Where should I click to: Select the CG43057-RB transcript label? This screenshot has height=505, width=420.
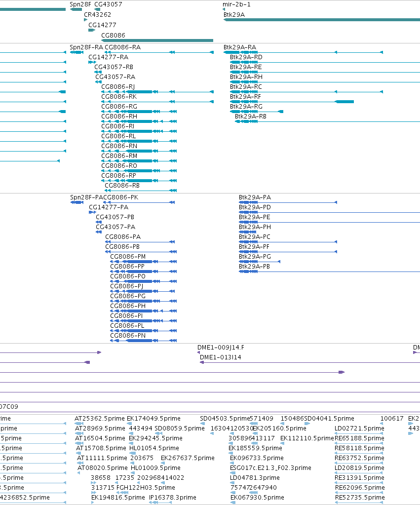(114, 67)
